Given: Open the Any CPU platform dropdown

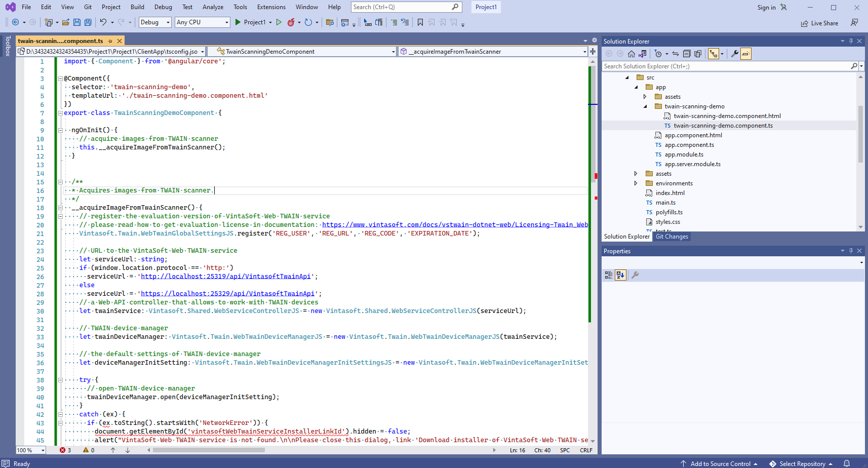Looking at the screenshot, I should pyautogui.click(x=203, y=22).
